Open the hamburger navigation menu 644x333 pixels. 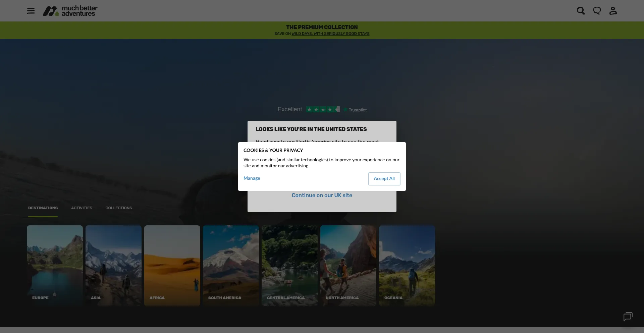click(31, 11)
